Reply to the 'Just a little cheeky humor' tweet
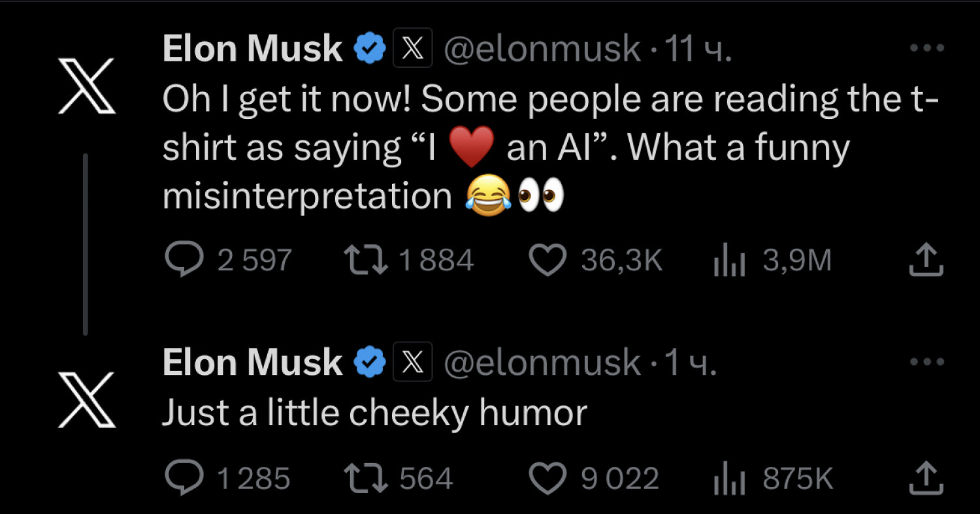 [186, 479]
